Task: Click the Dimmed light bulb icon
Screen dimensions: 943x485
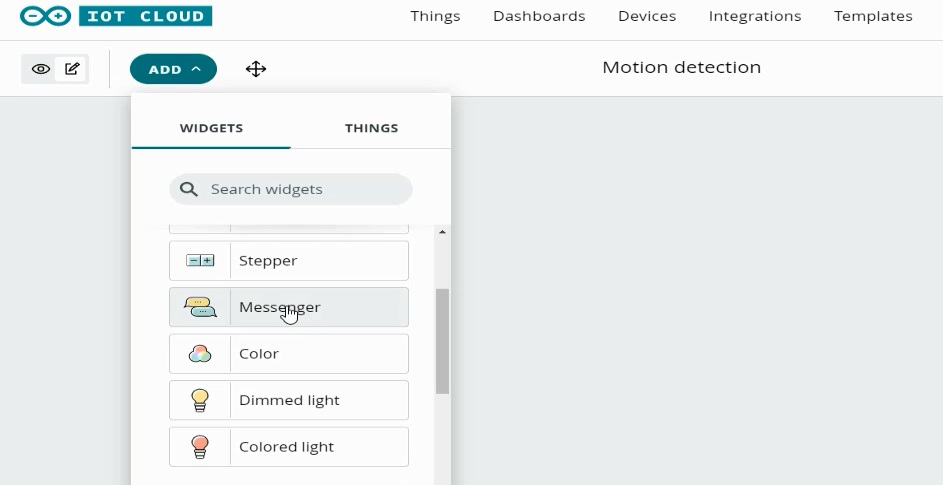Action: [200, 400]
